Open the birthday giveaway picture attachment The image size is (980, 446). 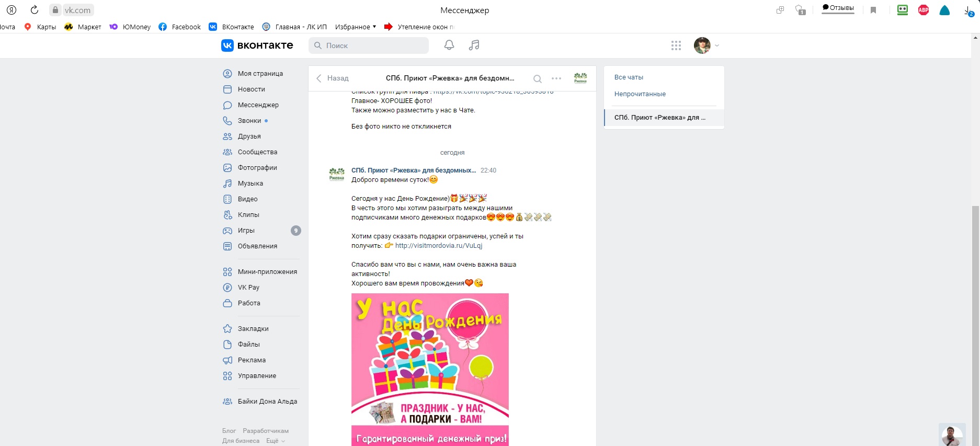[x=430, y=369]
